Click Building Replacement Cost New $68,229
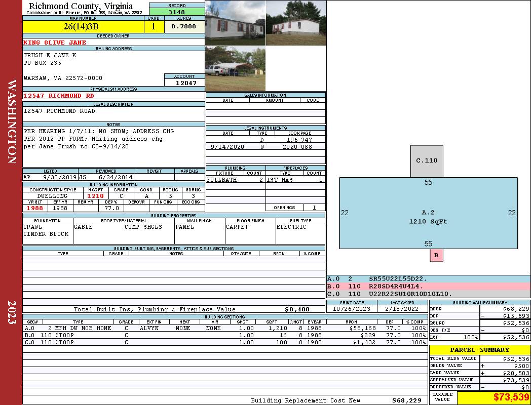The height and width of the screenshot is (405, 532). tap(407, 400)
